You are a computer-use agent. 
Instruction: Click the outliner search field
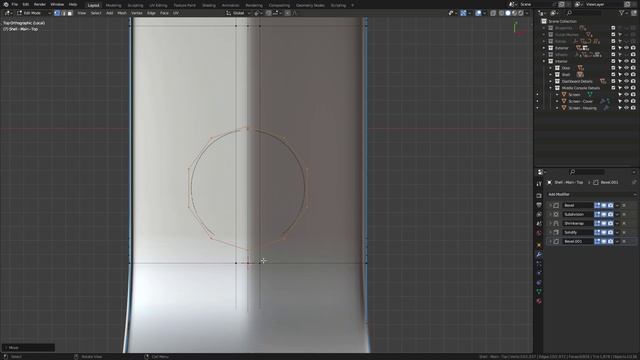585,13
